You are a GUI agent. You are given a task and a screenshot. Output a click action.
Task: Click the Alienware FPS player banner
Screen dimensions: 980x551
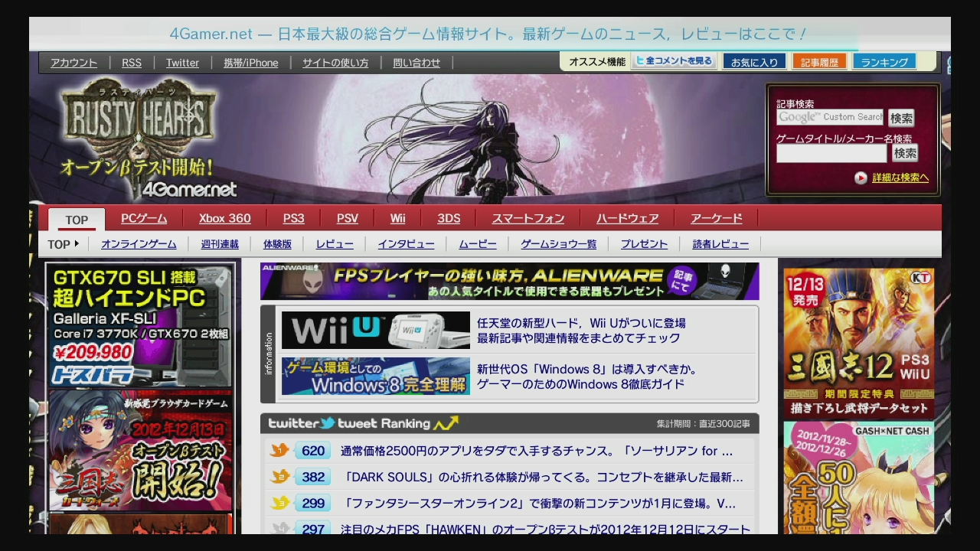[510, 281]
